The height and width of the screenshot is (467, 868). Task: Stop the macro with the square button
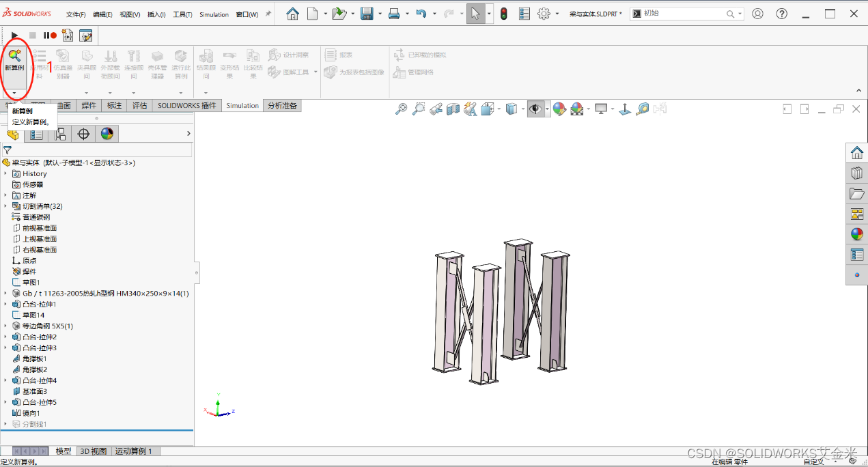32,36
